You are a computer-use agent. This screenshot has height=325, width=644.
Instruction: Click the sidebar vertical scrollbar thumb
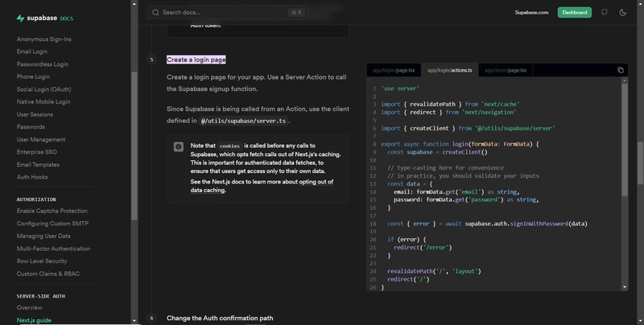134,146
